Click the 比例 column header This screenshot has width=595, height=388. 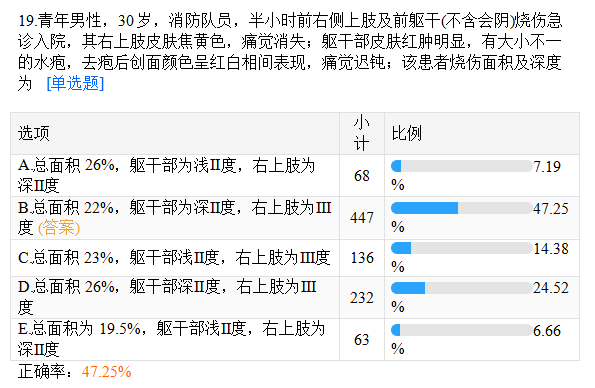click(406, 133)
